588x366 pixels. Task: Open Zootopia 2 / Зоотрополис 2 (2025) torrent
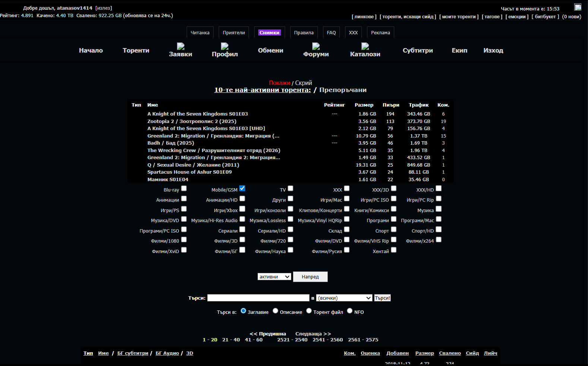tap(192, 122)
